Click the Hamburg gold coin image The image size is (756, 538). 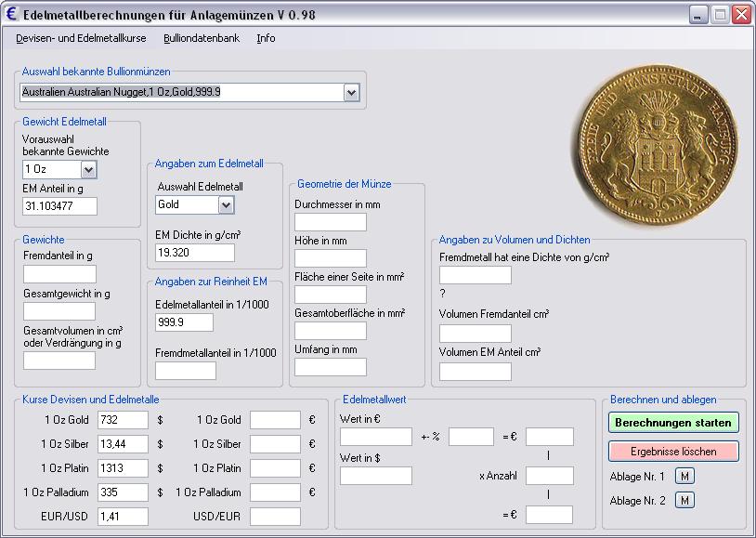point(658,143)
